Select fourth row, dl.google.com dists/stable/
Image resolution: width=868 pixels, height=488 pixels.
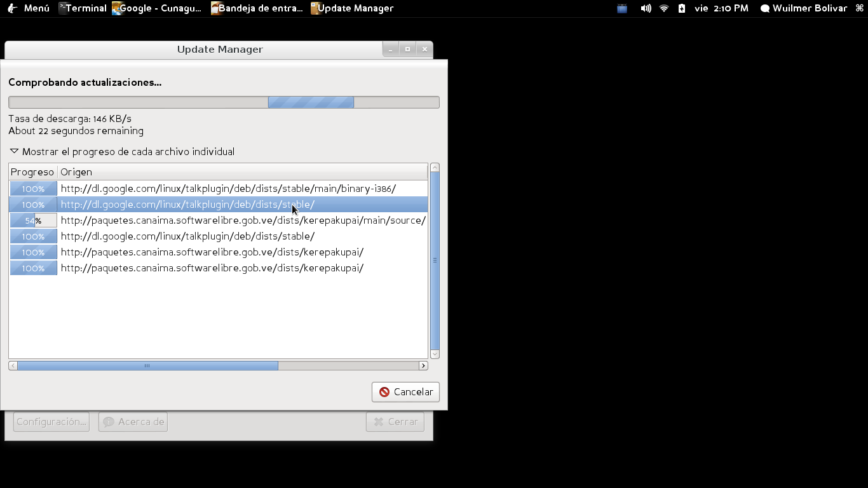218,236
